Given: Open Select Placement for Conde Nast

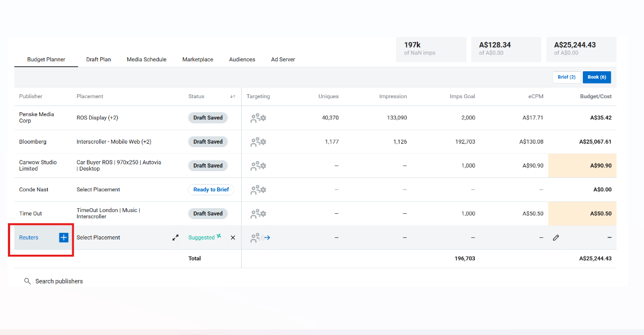Looking at the screenshot, I should 98,190.
